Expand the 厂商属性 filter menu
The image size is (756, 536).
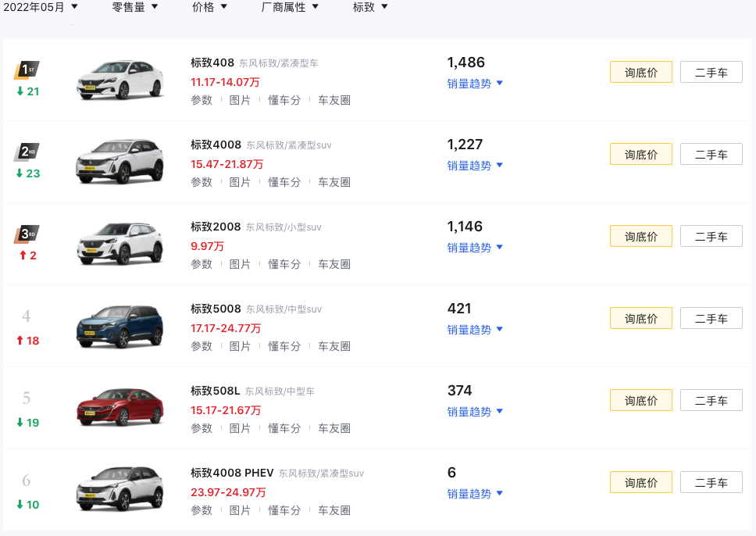pyautogui.click(x=290, y=7)
